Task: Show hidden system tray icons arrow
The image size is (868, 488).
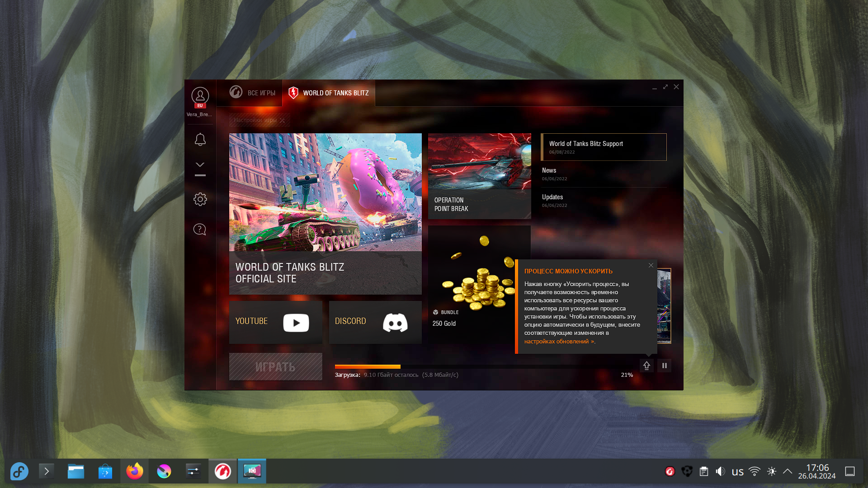Action: [x=787, y=471]
